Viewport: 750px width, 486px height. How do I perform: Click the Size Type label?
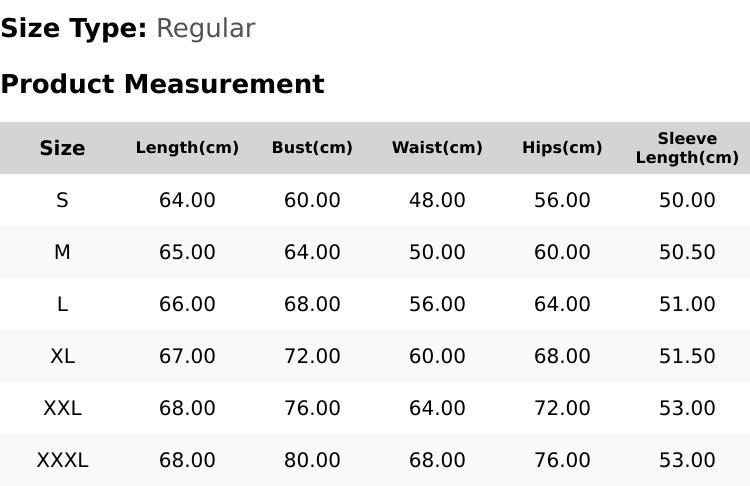pos(74,29)
